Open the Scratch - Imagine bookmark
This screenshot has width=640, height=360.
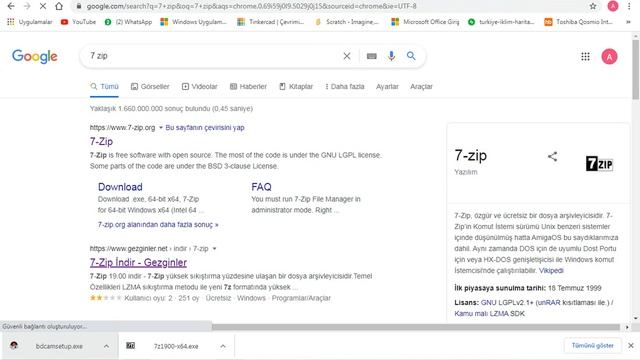click(x=347, y=22)
